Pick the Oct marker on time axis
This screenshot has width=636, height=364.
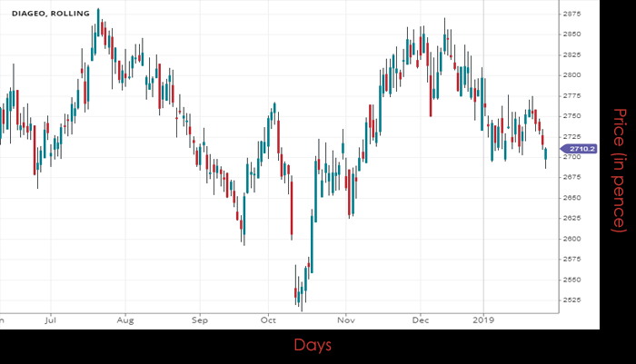pyautogui.click(x=268, y=320)
